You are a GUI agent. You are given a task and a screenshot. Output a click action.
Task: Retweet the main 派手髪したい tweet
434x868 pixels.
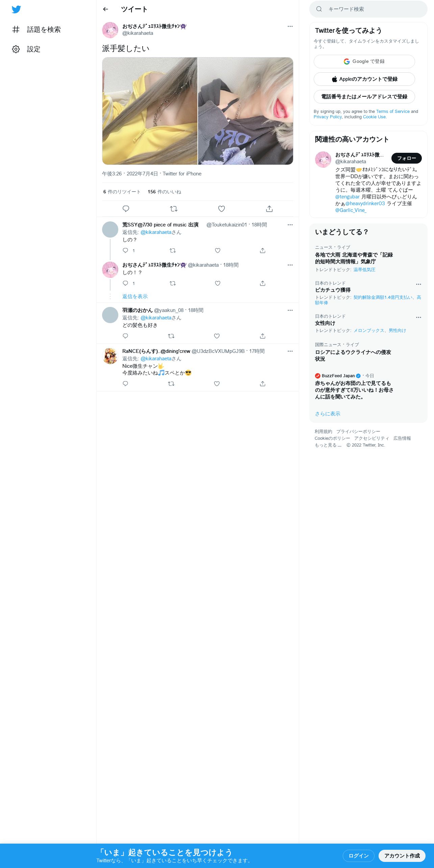tap(174, 209)
